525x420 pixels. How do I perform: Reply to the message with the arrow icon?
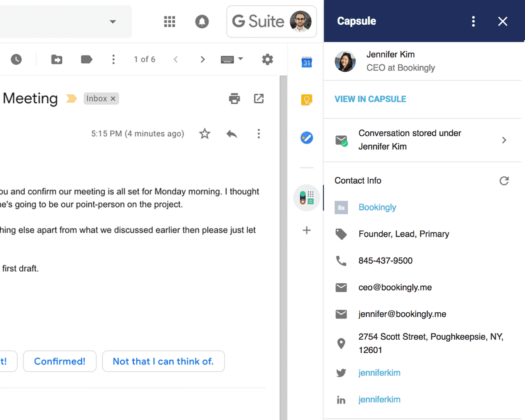click(x=232, y=134)
